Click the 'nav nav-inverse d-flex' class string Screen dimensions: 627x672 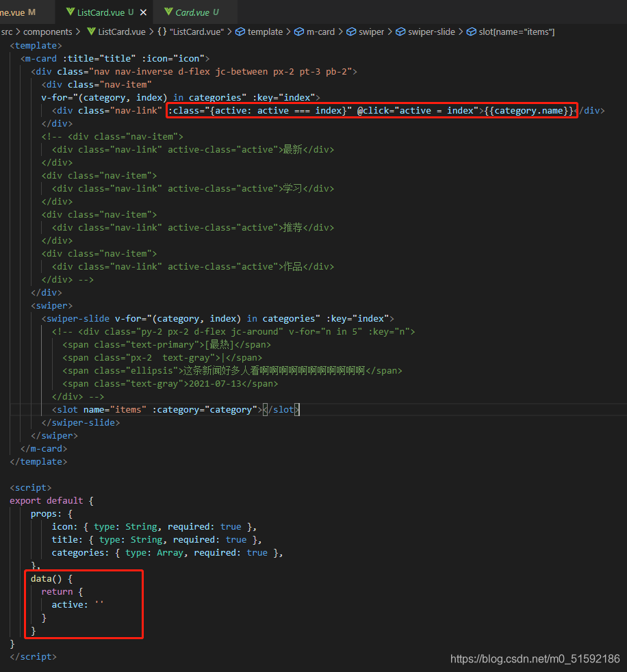(x=223, y=72)
